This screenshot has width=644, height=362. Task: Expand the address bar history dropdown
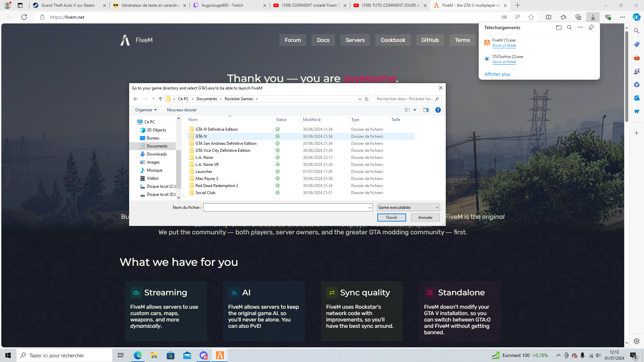pos(360,99)
